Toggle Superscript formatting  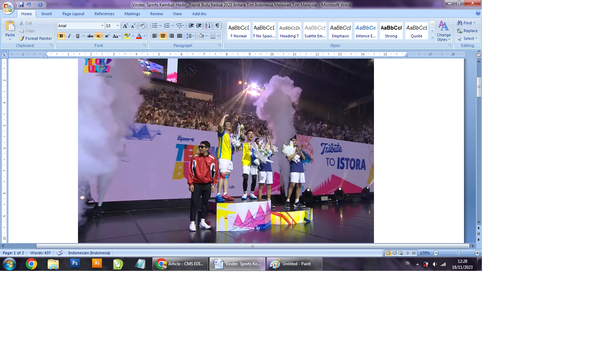point(107,36)
